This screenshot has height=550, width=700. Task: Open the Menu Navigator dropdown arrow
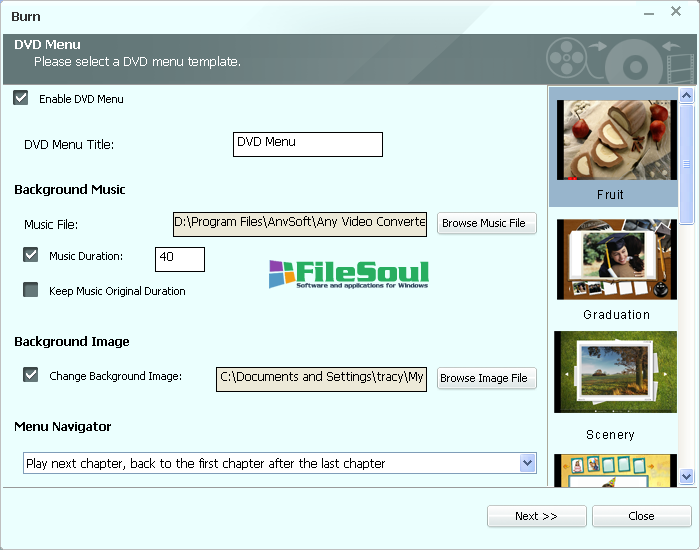click(x=528, y=463)
